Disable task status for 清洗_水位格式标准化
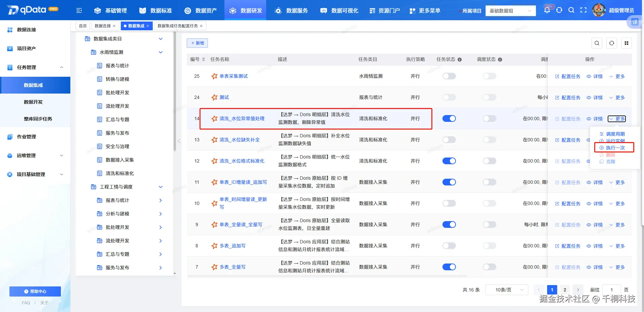This screenshot has width=644, height=312. (x=449, y=161)
